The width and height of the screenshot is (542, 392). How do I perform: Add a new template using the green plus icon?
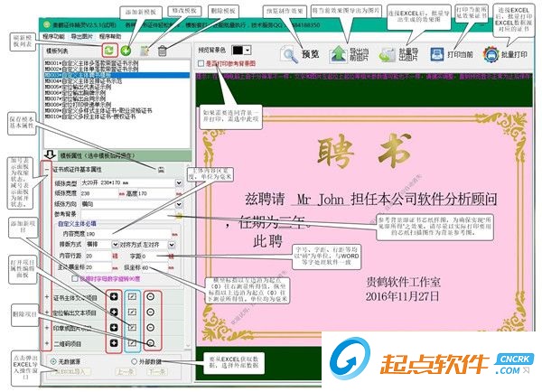tap(126, 51)
